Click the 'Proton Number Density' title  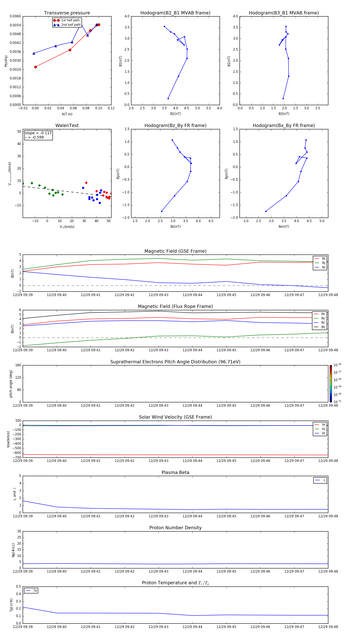[x=175, y=528]
